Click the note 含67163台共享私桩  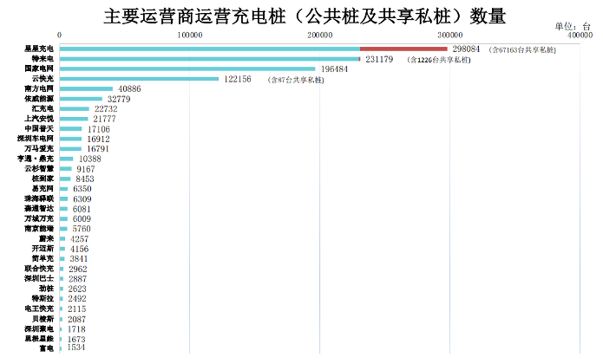point(522,50)
